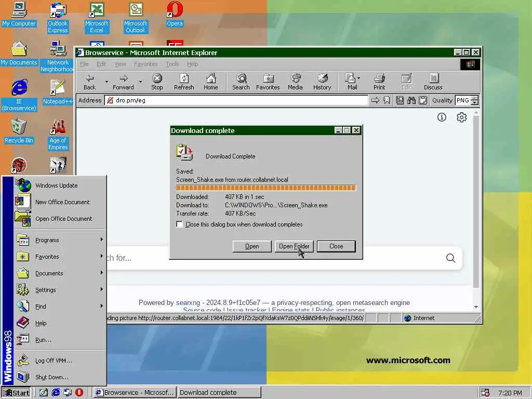Click Open button in download dialog
Screen dimensions: 532x399
coord(252,246)
